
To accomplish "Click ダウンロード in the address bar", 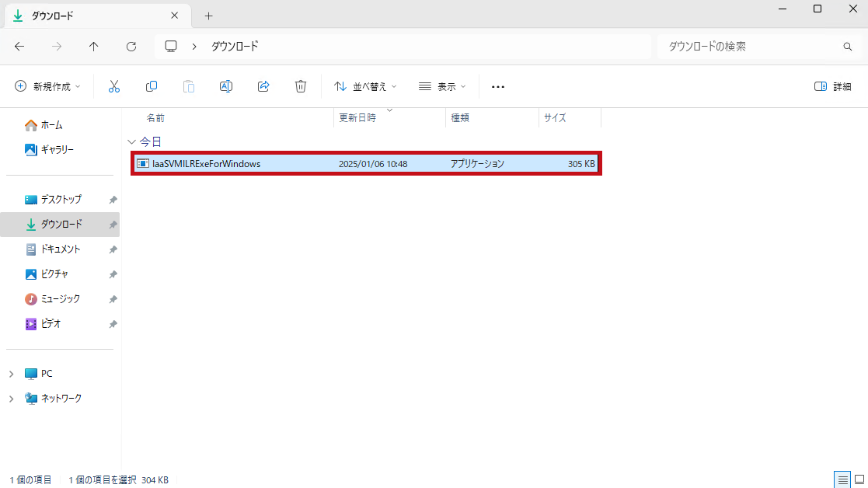I will tap(235, 47).
